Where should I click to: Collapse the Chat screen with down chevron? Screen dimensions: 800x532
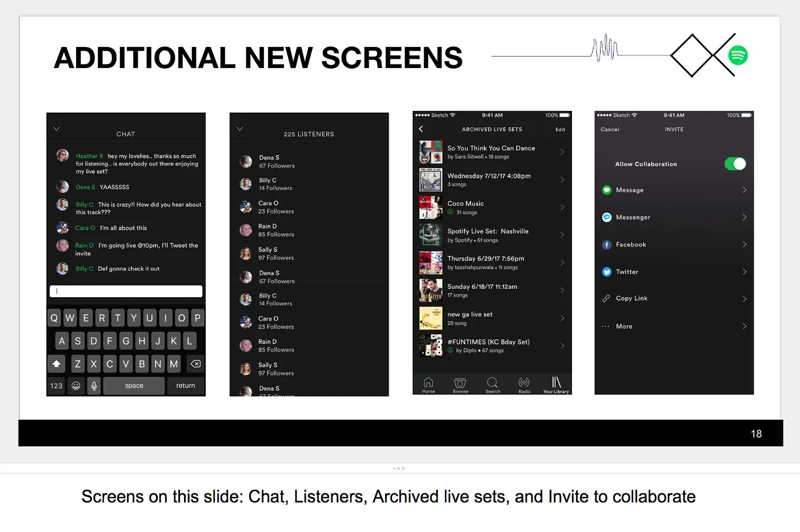(x=57, y=129)
